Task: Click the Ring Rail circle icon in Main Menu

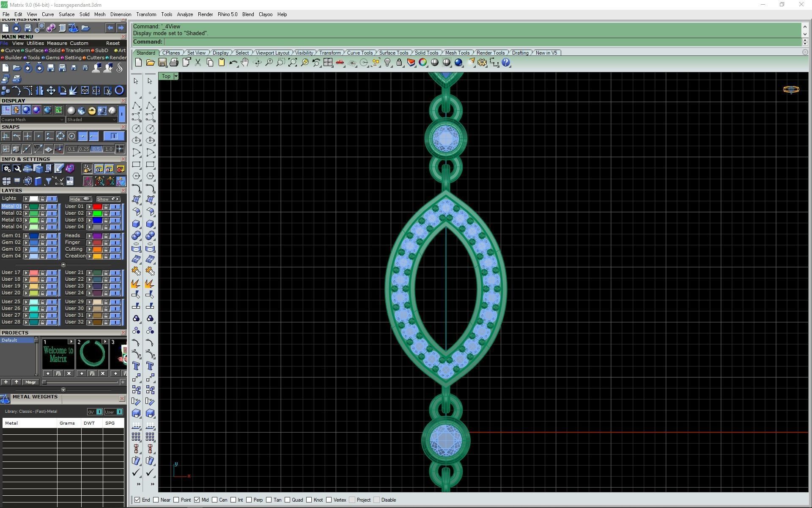Action: pos(120,90)
